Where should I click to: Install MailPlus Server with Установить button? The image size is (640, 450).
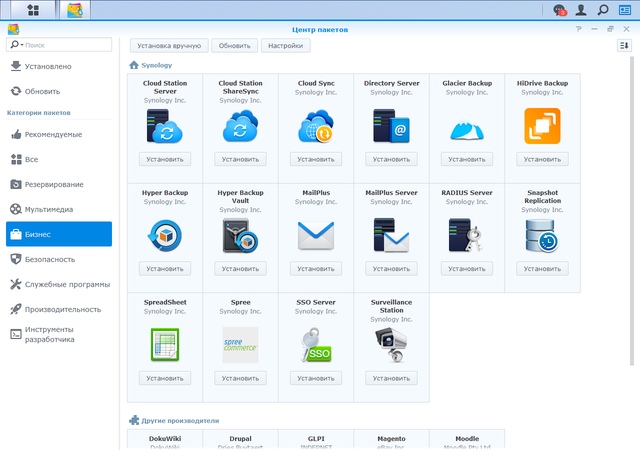click(391, 269)
